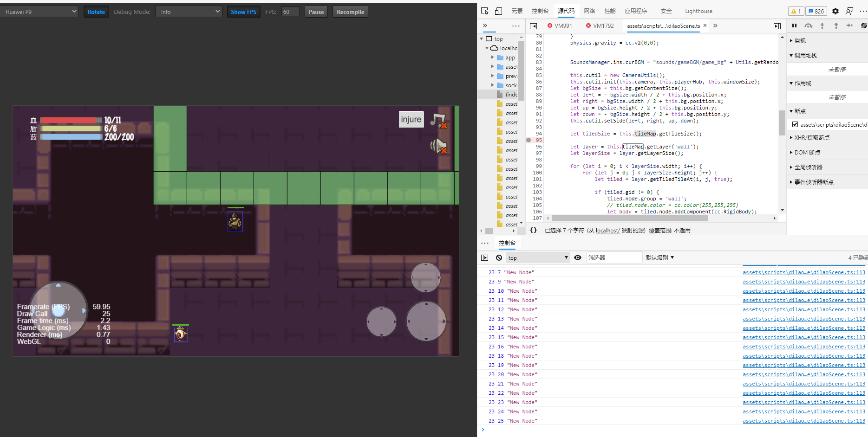Switch to the 应用程序 (Application) tab
Image resolution: width=868 pixels, height=437 pixels.
tap(636, 11)
